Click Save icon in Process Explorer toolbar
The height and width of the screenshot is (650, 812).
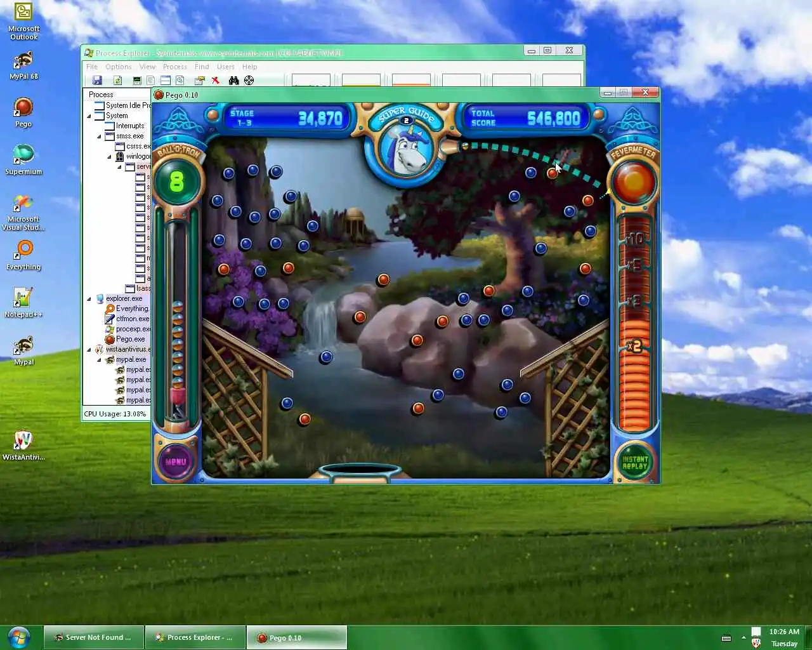click(97, 80)
